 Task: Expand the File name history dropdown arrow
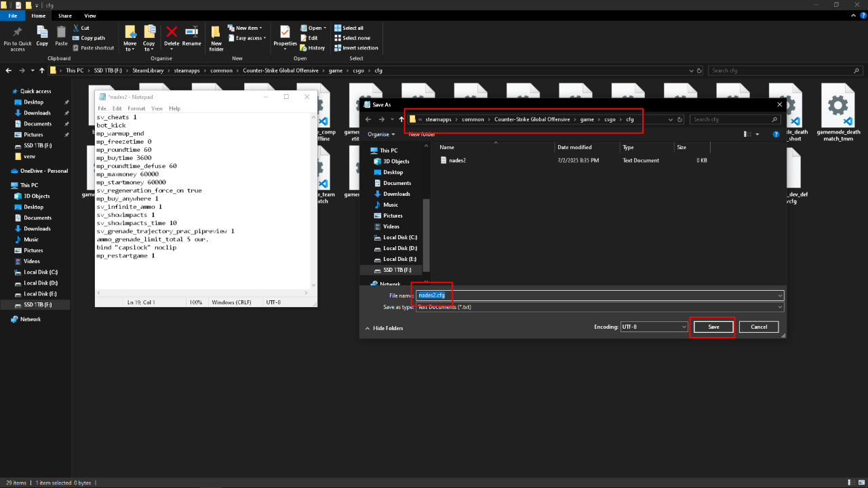780,296
